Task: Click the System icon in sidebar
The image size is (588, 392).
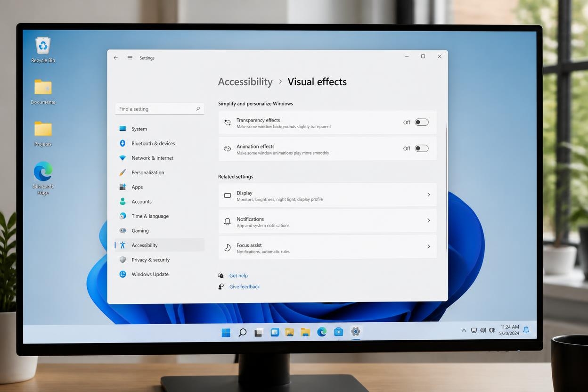Action: click(x=122, y=129)
